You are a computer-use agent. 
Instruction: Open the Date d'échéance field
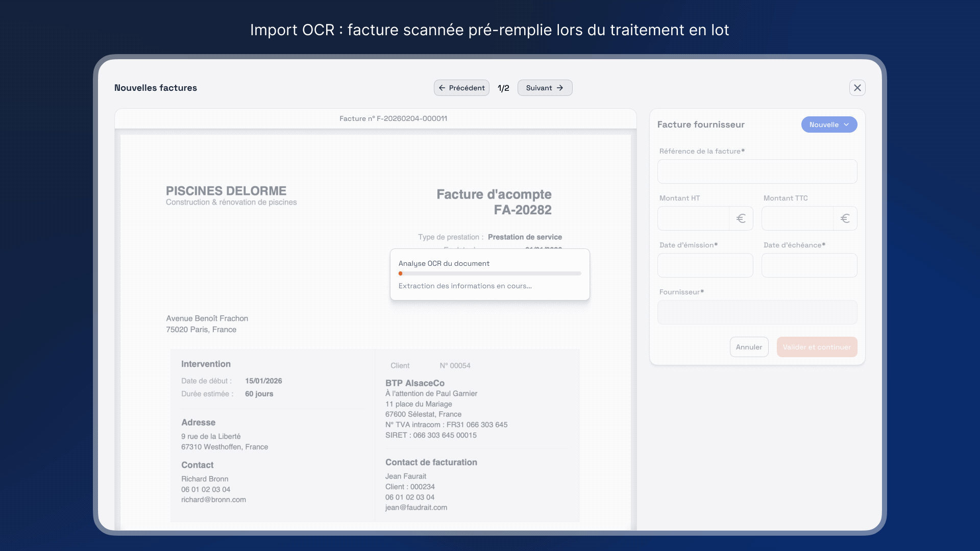[809, 265]
